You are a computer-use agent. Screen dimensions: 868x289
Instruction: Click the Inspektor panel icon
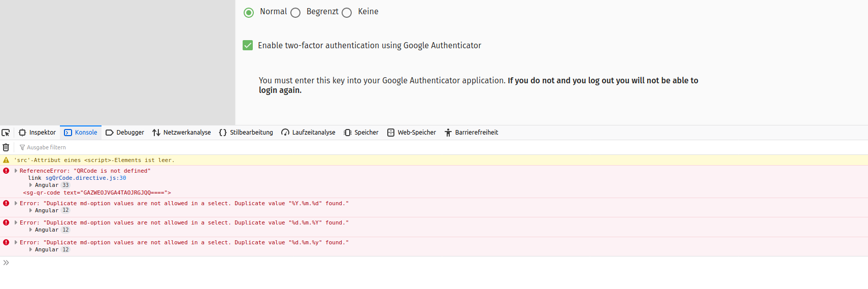[x=22, y=133]
